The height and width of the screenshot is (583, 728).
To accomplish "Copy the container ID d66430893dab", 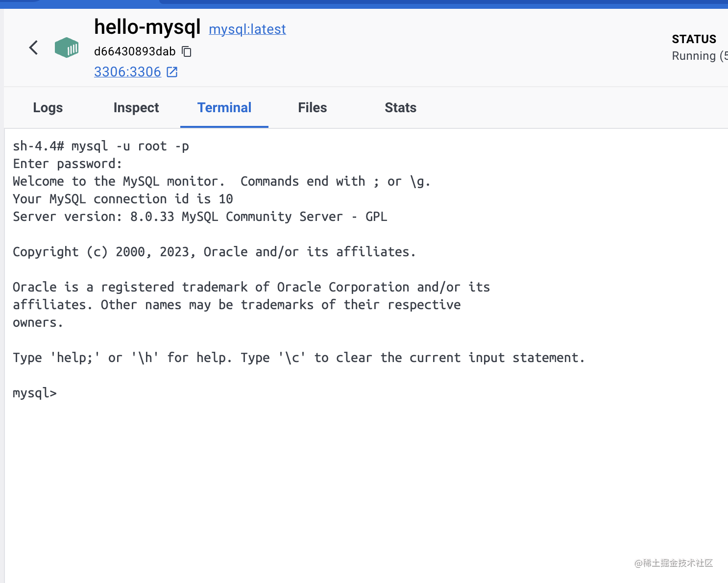I will 187,51.
